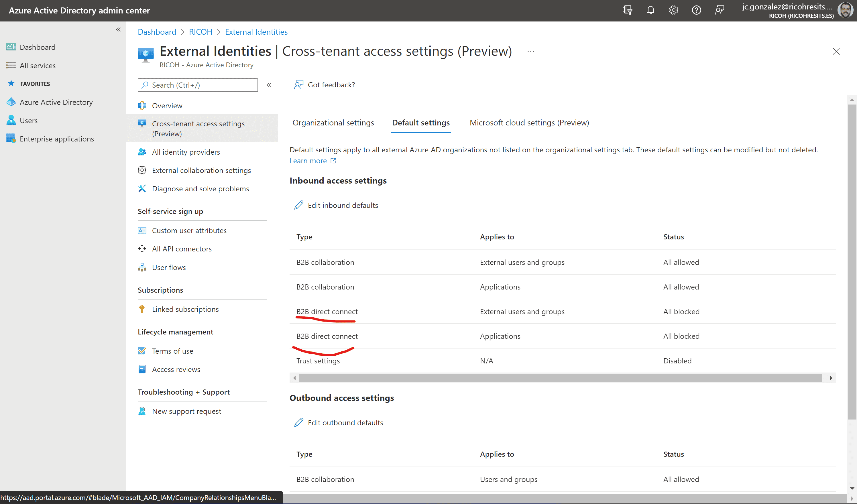This screenshot has width=857, height=504.
Task: Click the RICOH breadcrumb link
Action: [200, 31]
